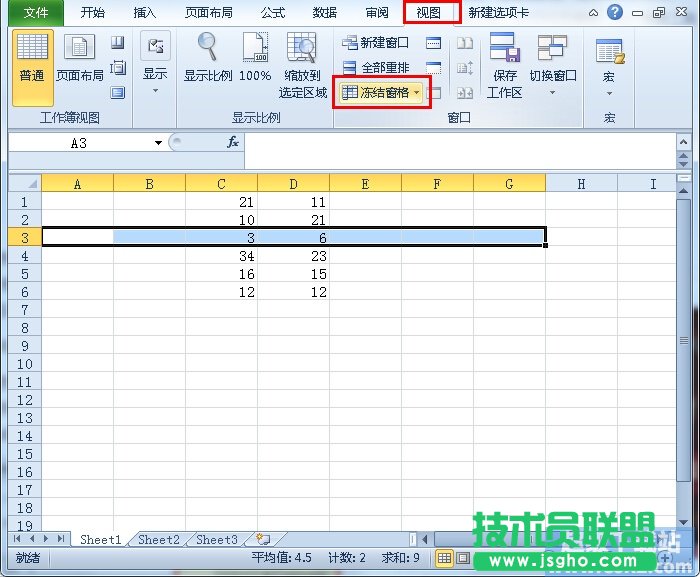Viewport: 700px width, 577px height.
Task: Switch to the 插入 insert tab
Action: click(x=145, y=13)
